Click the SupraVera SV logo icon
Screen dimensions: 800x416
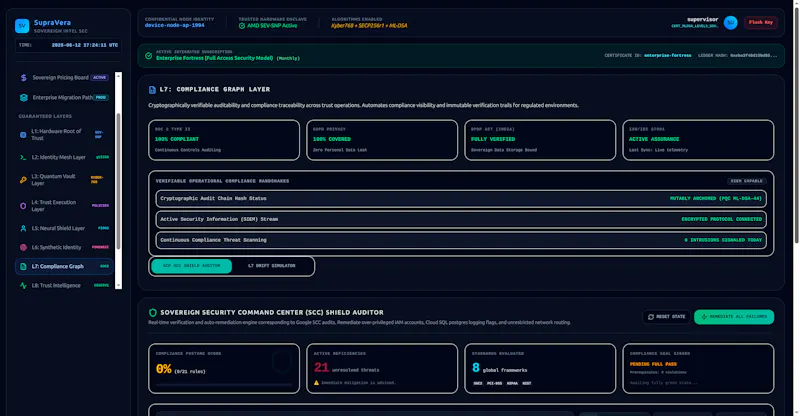click(x=22, y=26)
